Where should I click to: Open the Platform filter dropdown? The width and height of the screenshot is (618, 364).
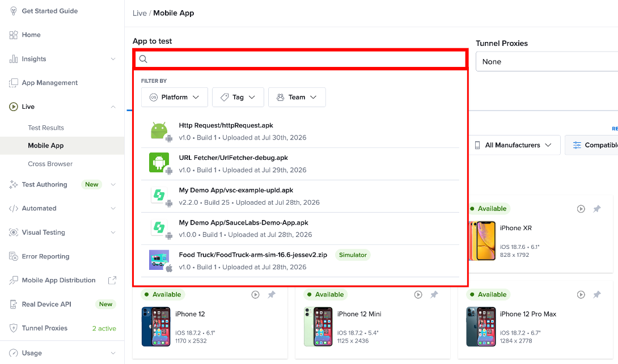click(174, 98)
